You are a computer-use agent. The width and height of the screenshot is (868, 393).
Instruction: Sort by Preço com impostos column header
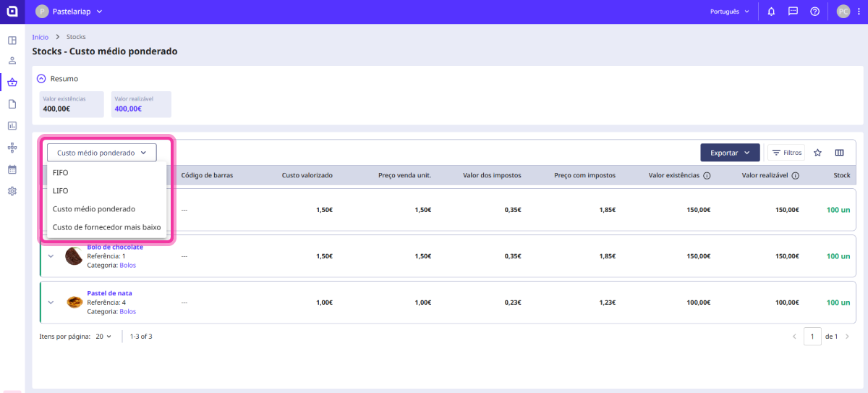click(x=584, y=175)
